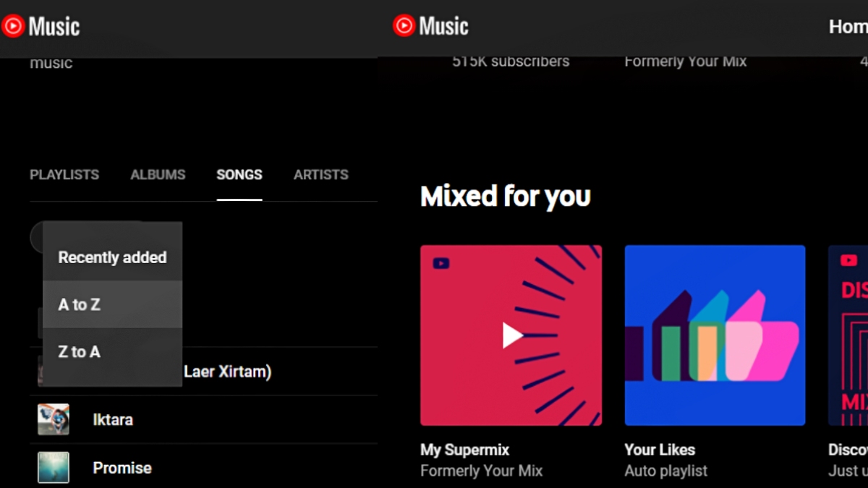The height and width of the screenshot is (488, 868).
Task: Select A to Z sort option
Action: click(112, 304)
